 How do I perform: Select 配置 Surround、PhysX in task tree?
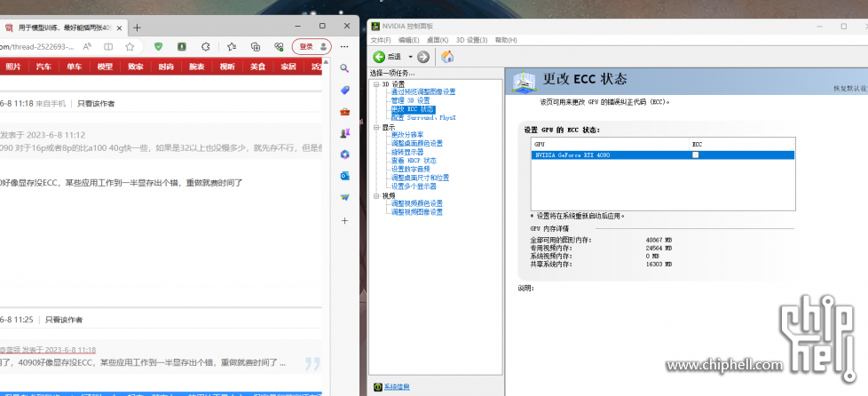pos(423,118)
